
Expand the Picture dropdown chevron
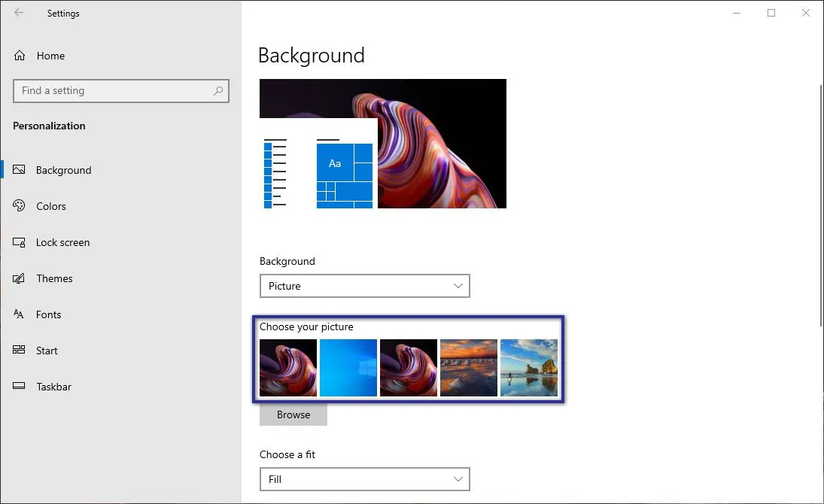tap(458, 286)
